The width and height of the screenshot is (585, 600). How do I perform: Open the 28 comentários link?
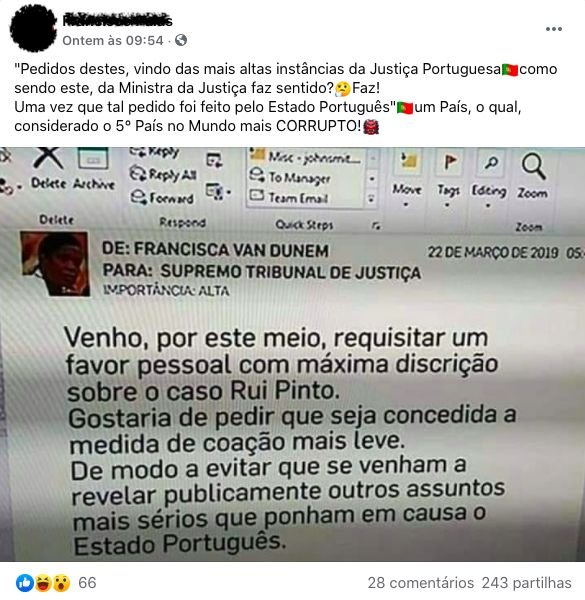point(421,583)
